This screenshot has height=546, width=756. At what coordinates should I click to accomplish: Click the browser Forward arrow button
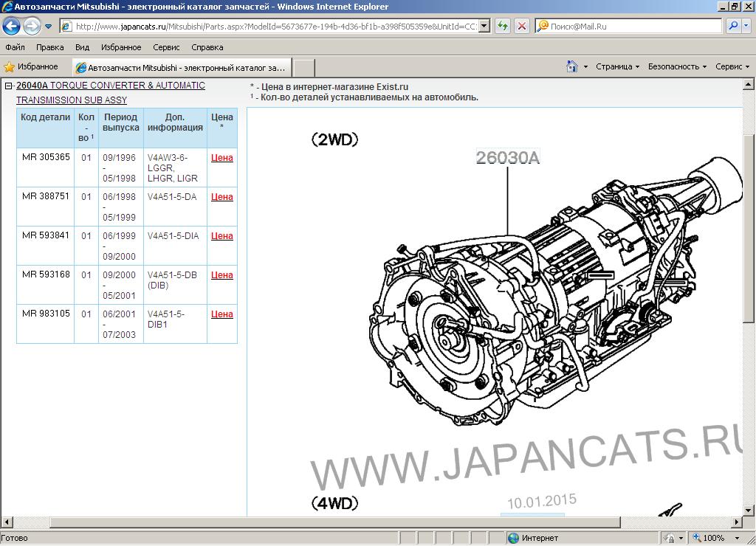coord(32,27)
